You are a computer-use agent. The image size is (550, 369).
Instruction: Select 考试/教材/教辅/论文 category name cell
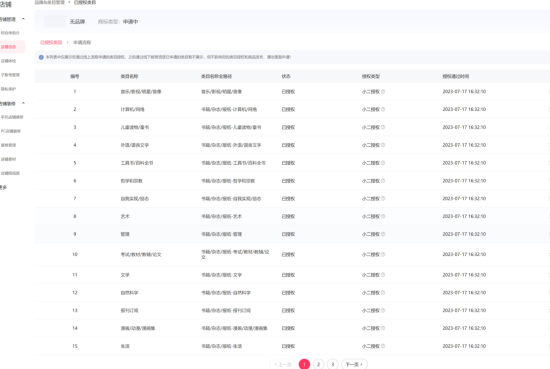coord(141,254)
